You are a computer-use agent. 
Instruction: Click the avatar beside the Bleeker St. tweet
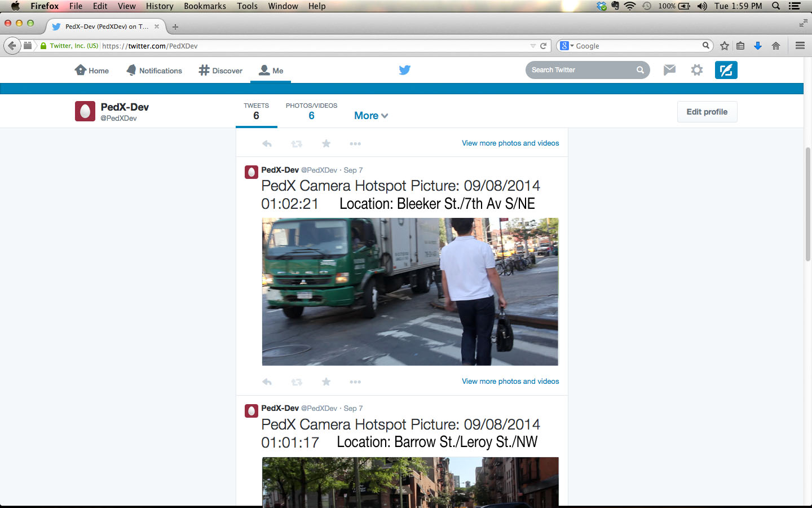pos(251,172)
